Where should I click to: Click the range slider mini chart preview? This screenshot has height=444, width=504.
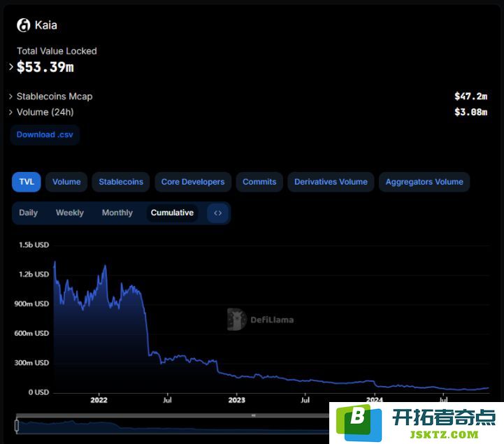173,427
